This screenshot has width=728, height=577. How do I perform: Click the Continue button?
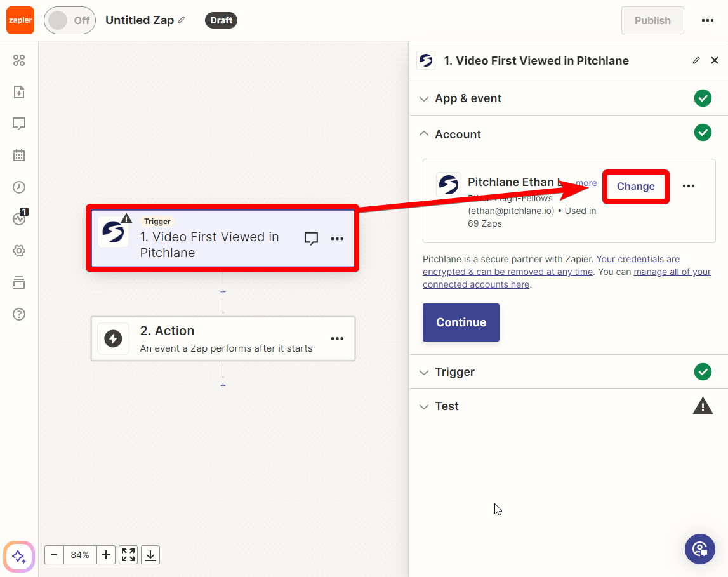[x=461, y=322]
